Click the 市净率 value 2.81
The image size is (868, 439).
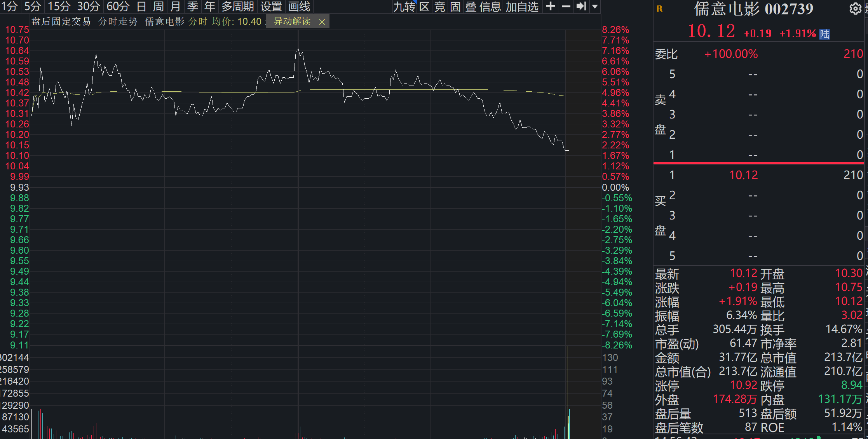pos(852,343)
